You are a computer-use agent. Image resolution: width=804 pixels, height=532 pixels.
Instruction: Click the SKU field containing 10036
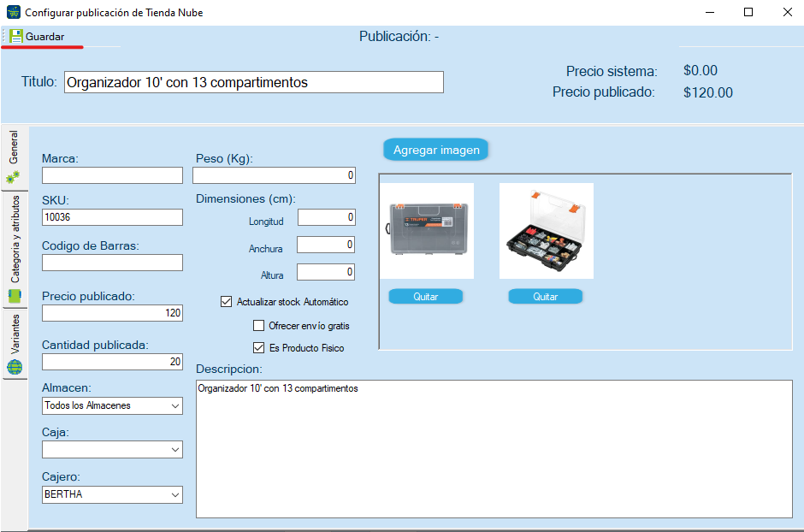coord(112,216)
